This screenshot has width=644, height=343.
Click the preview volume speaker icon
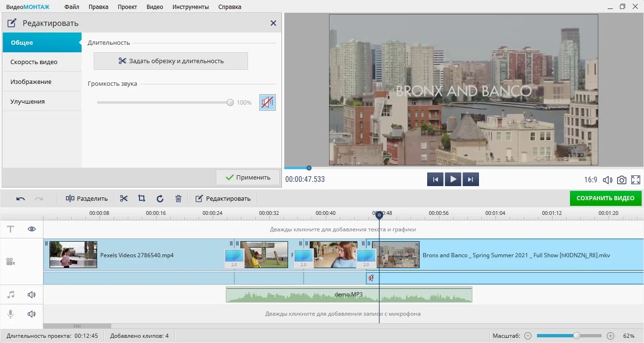[x=608, y=180]
